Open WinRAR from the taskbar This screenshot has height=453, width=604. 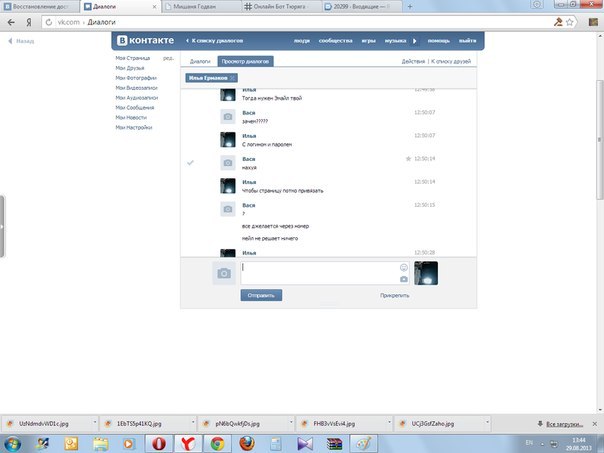[x=334, y=444]
